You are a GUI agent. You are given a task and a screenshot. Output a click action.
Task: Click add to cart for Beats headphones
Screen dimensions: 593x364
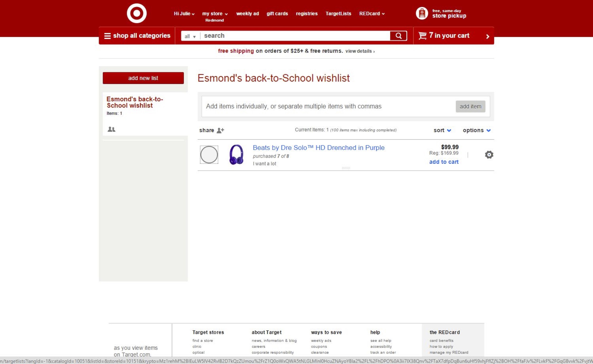[x=444, y=162]
